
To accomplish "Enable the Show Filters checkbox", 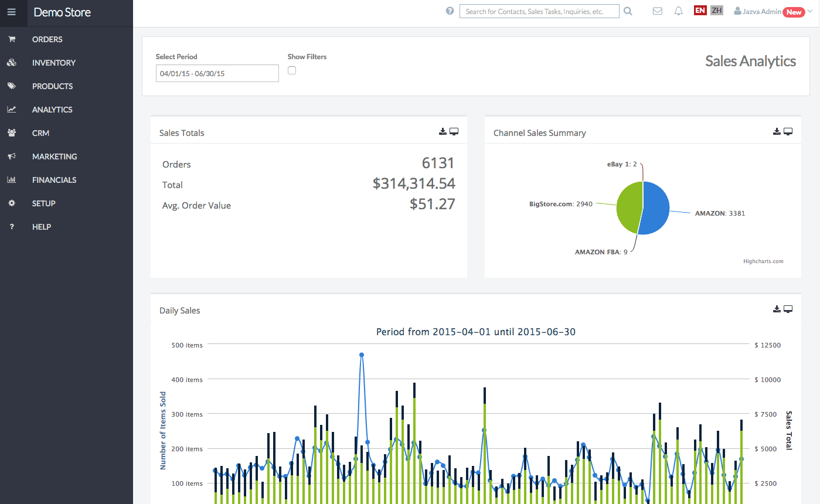I will (292, 70).
